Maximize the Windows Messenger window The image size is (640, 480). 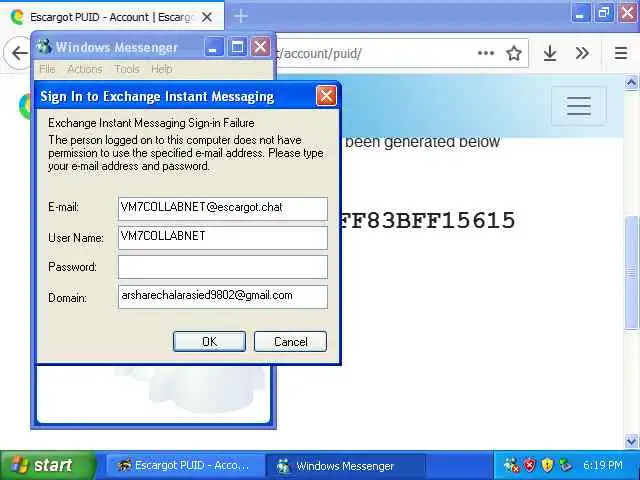coord(237,47)
